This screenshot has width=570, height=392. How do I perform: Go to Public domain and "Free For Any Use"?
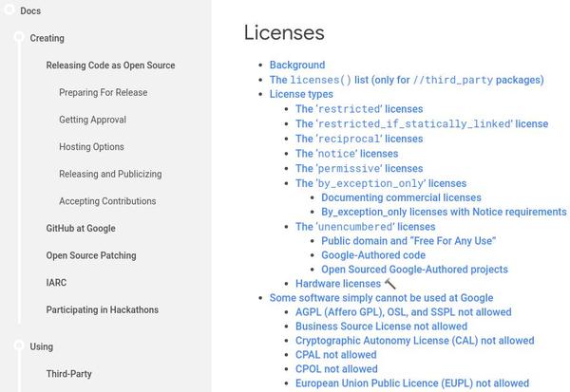click(408, 241)
